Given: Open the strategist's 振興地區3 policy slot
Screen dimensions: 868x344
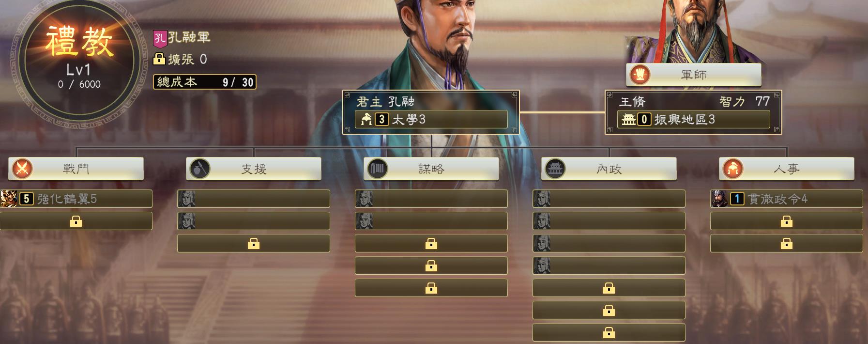Looking at the screenshot, I should (693, 119).
